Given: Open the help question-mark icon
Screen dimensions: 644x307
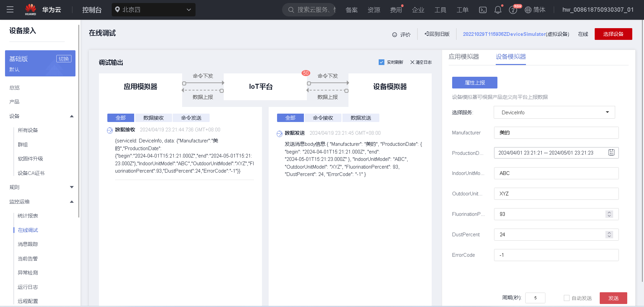Looking at the screenshot, I should coord(513,10).
